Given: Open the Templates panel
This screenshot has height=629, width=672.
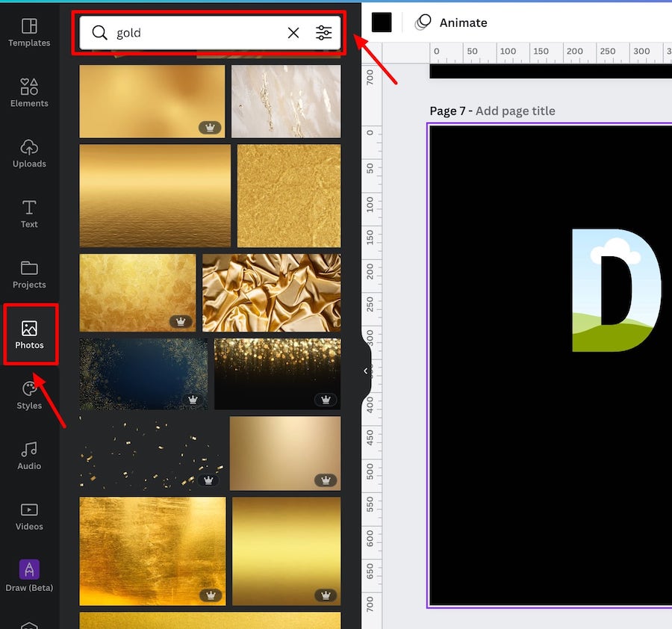Looking at the screenshot, I should coord(29,33).
